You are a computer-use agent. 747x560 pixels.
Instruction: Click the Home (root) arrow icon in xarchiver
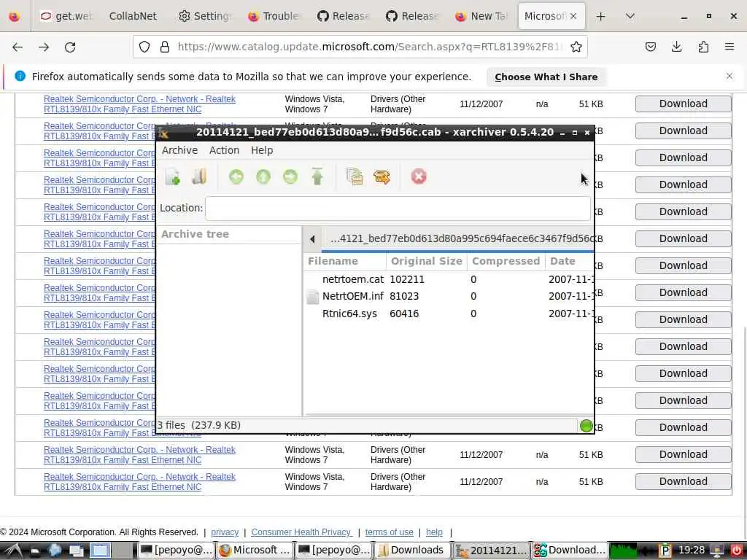pyautogui.click(x=317, y=176)
